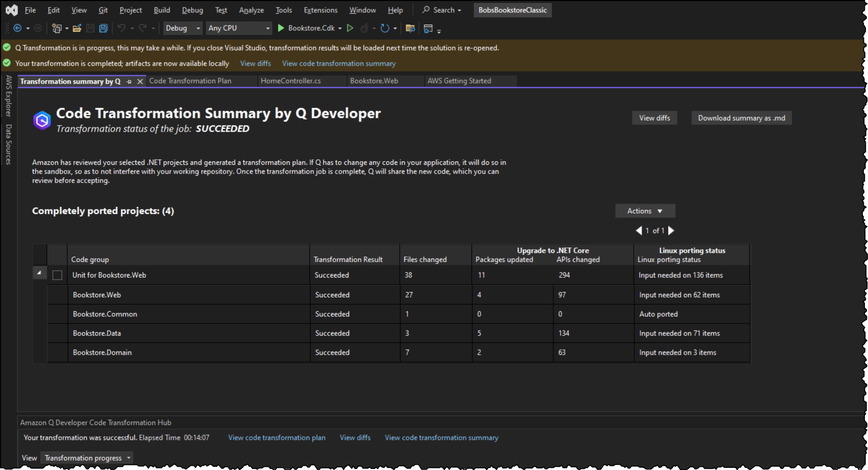Image resolution: width=868 pixels, height=470 pixels.
Task: Click the Navigate Backward arrow icon
Action: pos(17,28)
